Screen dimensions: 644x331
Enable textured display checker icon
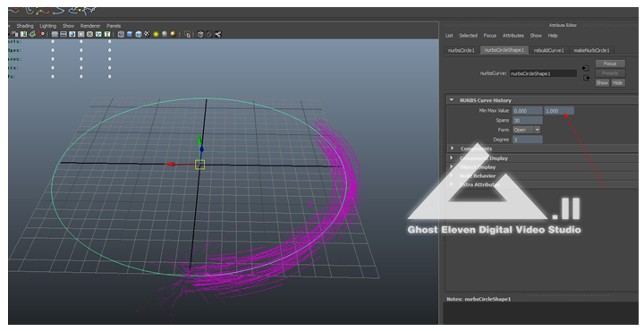pyautogui.click(x=147, y=34)
